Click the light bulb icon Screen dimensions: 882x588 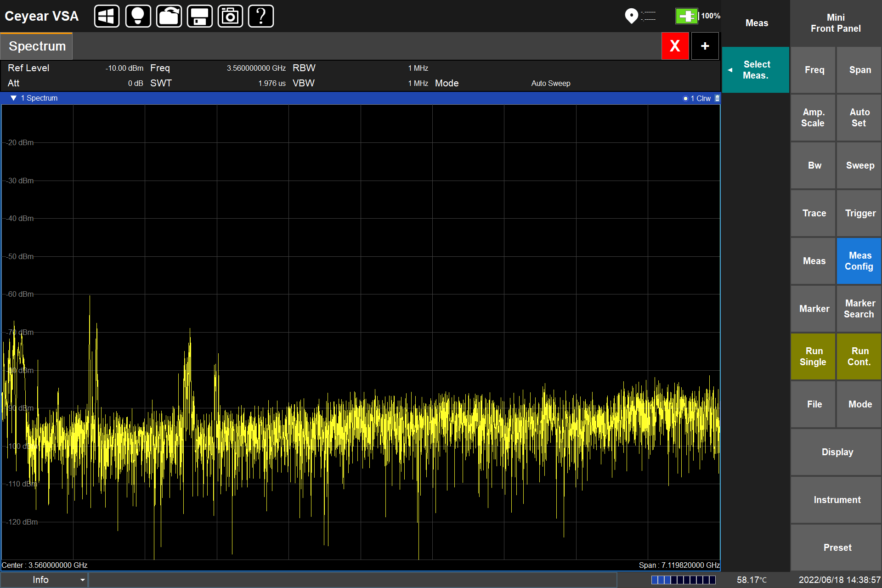(138, 17)
